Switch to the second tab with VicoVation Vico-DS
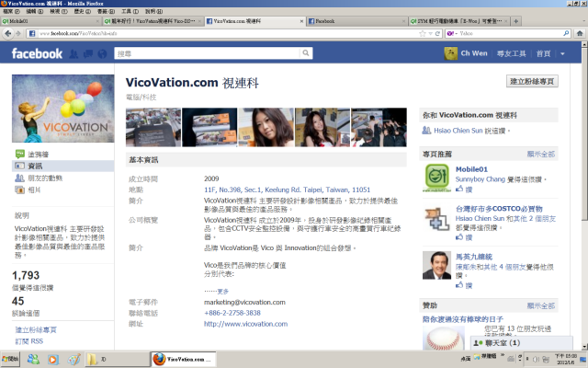This screenshot has height=368, width=588. [153, 21]
